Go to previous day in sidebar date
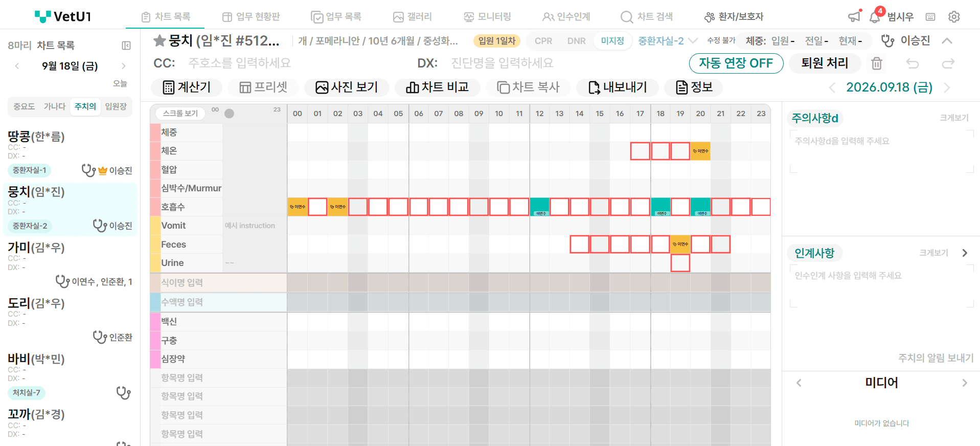The width and height of the screenshot is (980, 446). tap(17, 66)
